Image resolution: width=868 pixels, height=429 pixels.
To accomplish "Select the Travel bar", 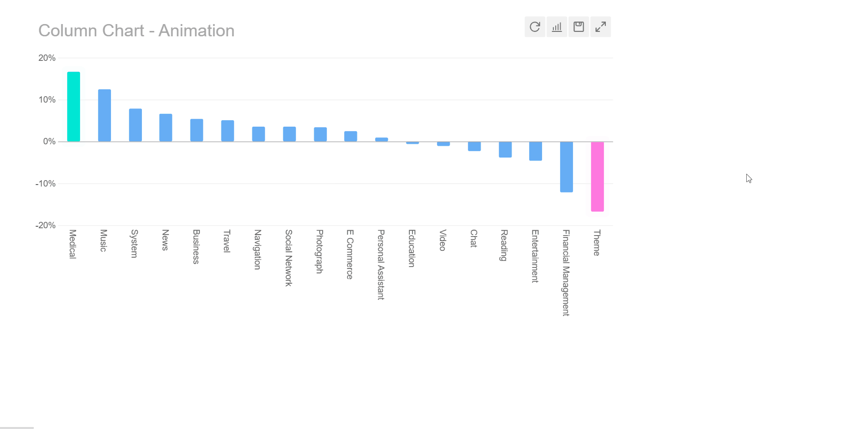I will click(x=227, y=131).
